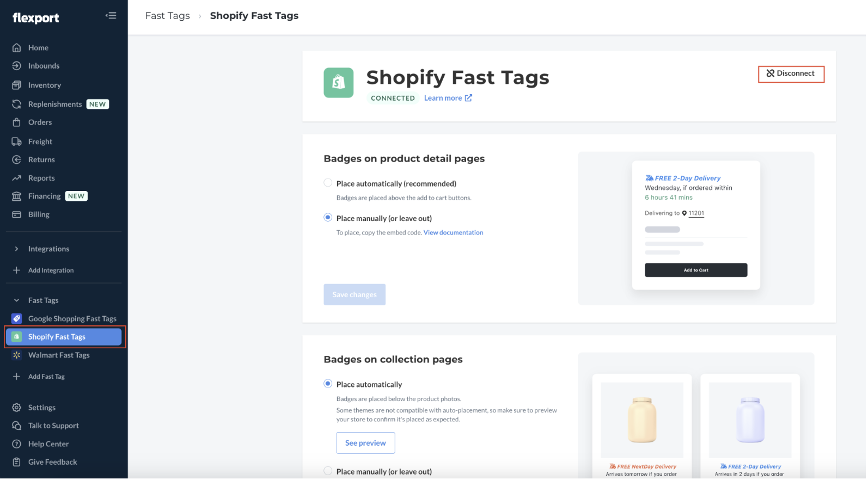This screenshot has width=868, height=480.
Task: Click the external link icon after Learn more
Action: pos(468,98)
